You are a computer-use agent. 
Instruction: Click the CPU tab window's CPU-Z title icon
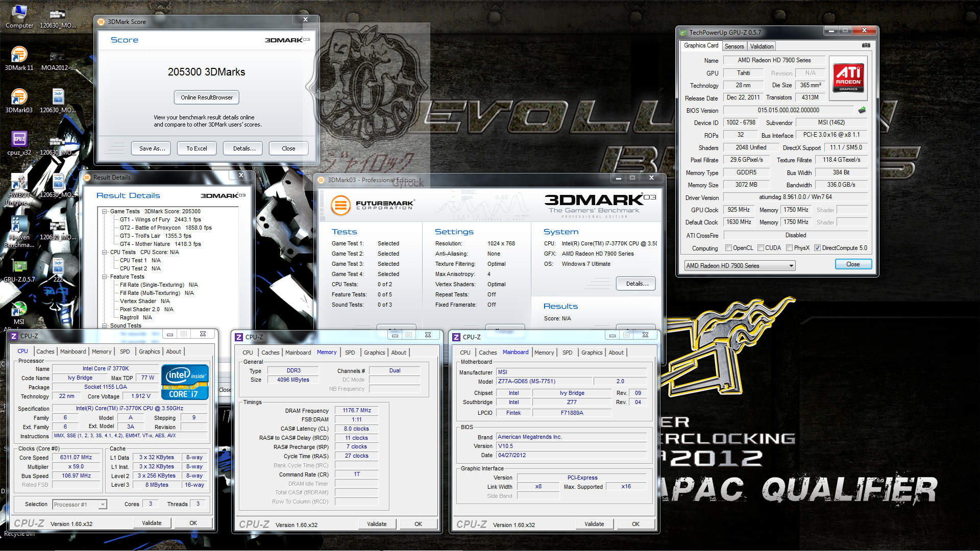tap(14, 336)
